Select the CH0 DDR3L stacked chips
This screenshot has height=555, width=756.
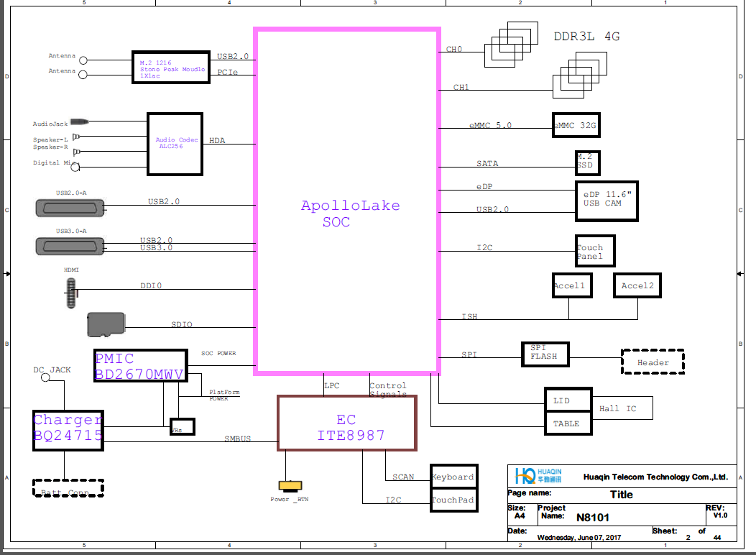tap(511, 45)
